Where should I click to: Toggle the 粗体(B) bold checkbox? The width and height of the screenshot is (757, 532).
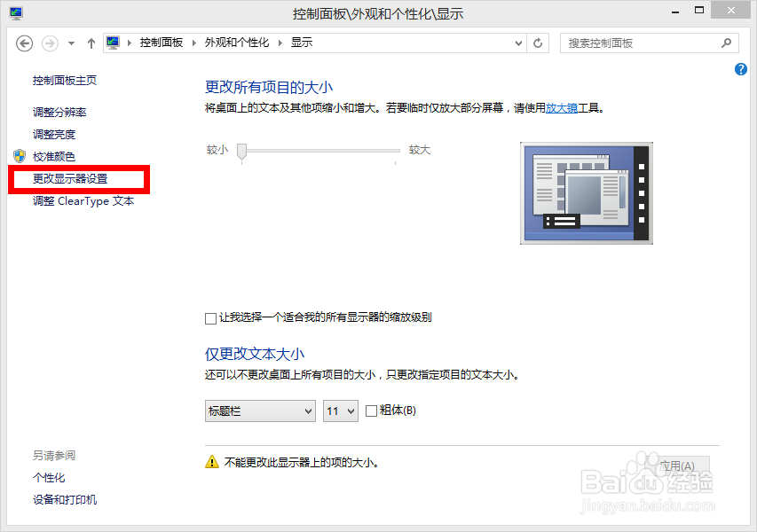click(370, 411)
